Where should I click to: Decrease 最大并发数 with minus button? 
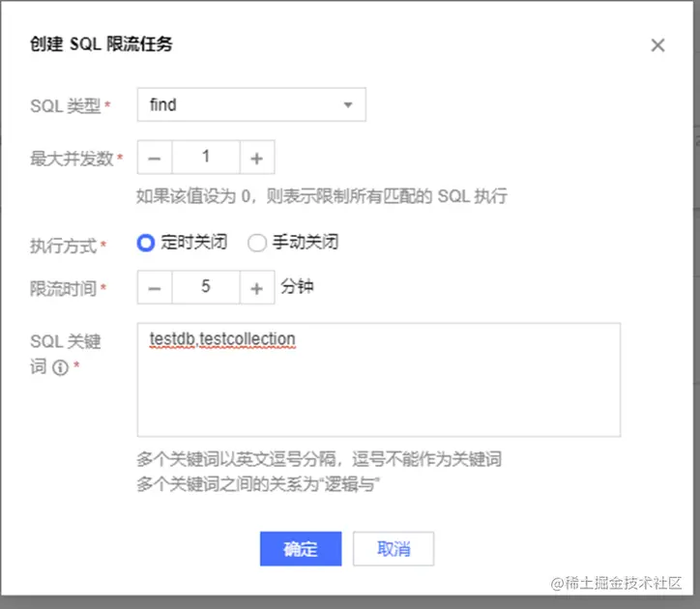[155, 158]
